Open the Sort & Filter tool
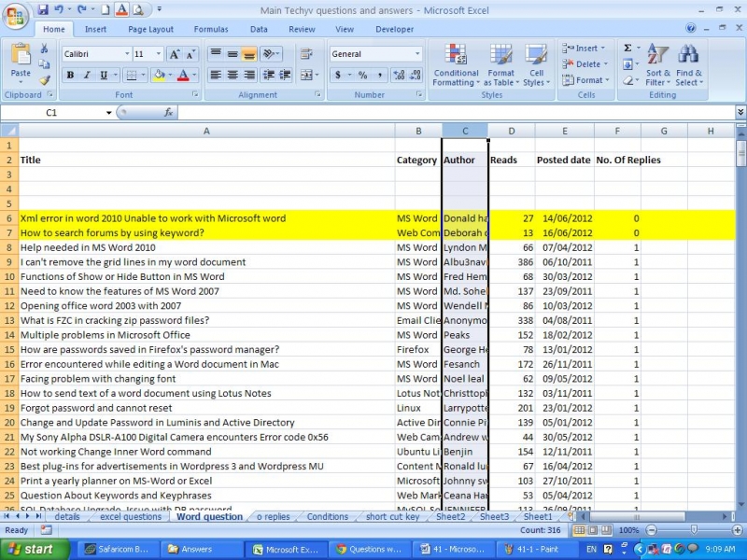747x560 pixels. [x=658, y=65]
